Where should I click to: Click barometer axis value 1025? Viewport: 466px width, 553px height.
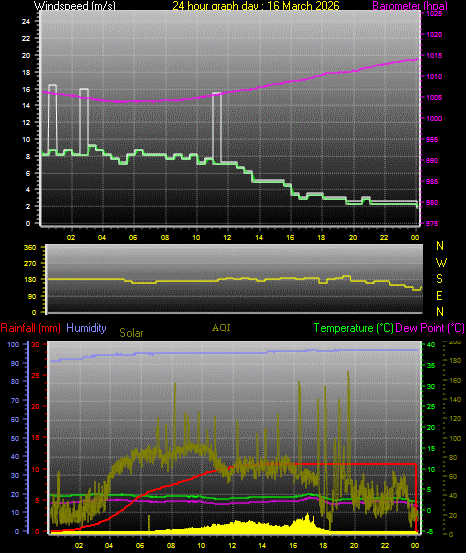pyautogui.click(x=434, y=14)
